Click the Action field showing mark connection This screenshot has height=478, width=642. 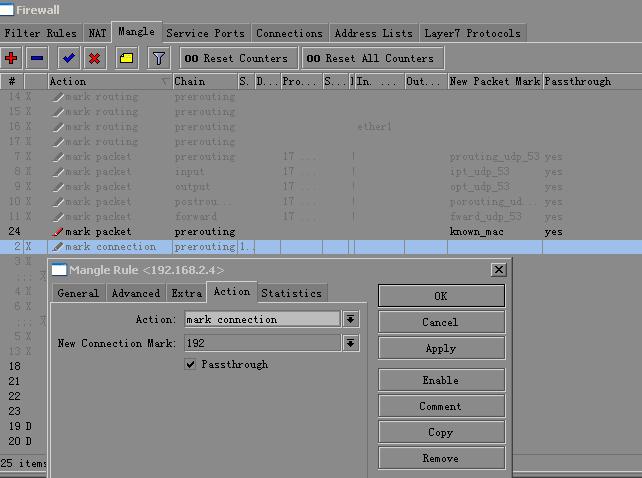pos(262,319)
